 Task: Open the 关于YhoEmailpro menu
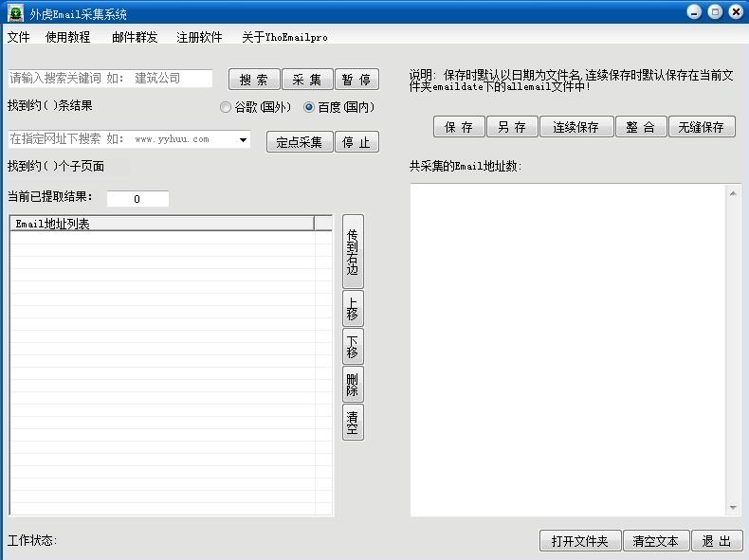click(x=284, y=37)
